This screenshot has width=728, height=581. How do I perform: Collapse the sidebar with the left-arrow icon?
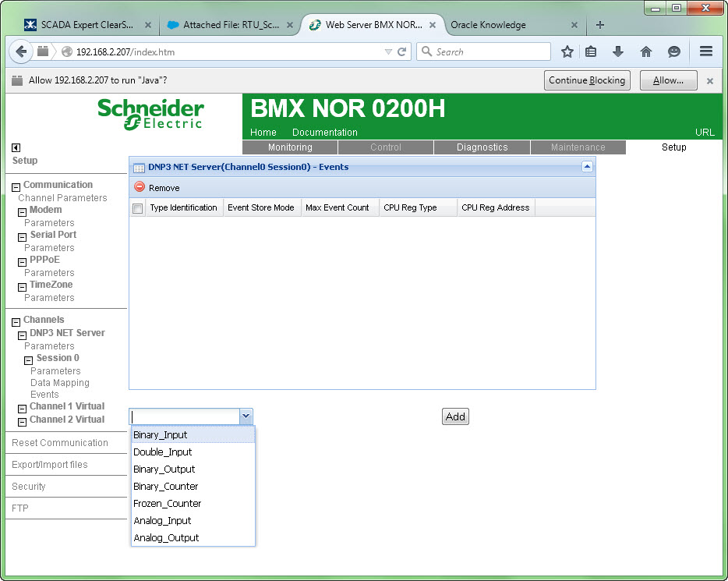16,147
